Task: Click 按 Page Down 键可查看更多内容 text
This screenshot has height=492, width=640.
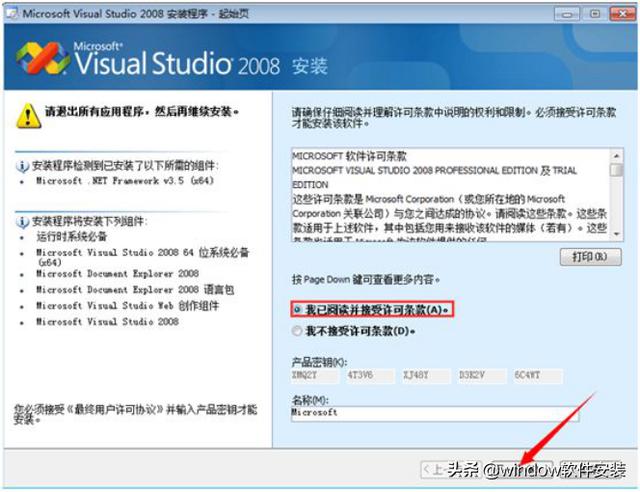Action: tap(366, 280)
